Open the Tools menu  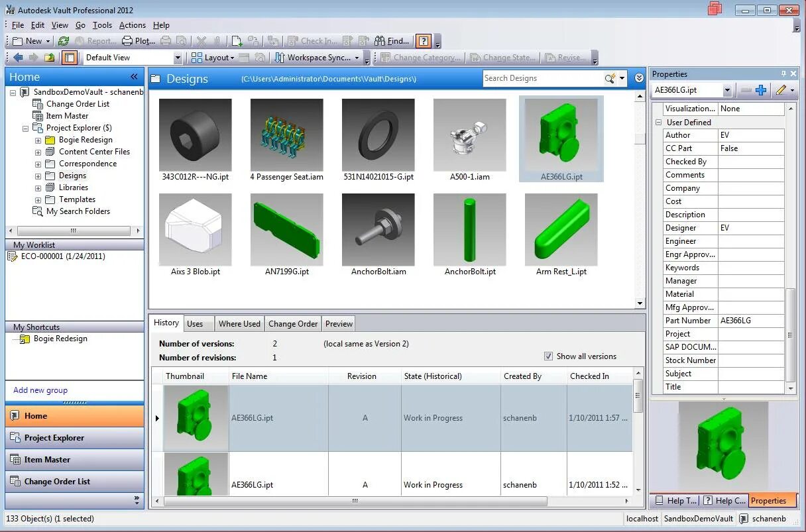[102, 25]
